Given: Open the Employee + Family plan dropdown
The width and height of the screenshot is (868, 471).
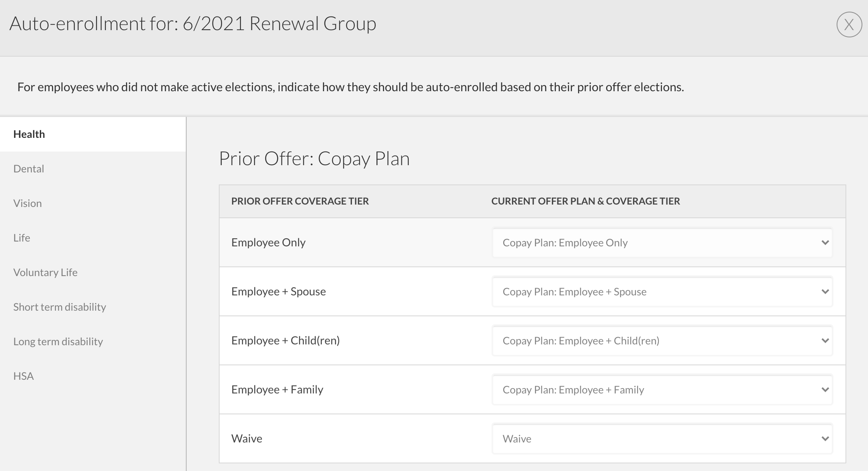Looking at the screenshot, I should coord(662,390).
